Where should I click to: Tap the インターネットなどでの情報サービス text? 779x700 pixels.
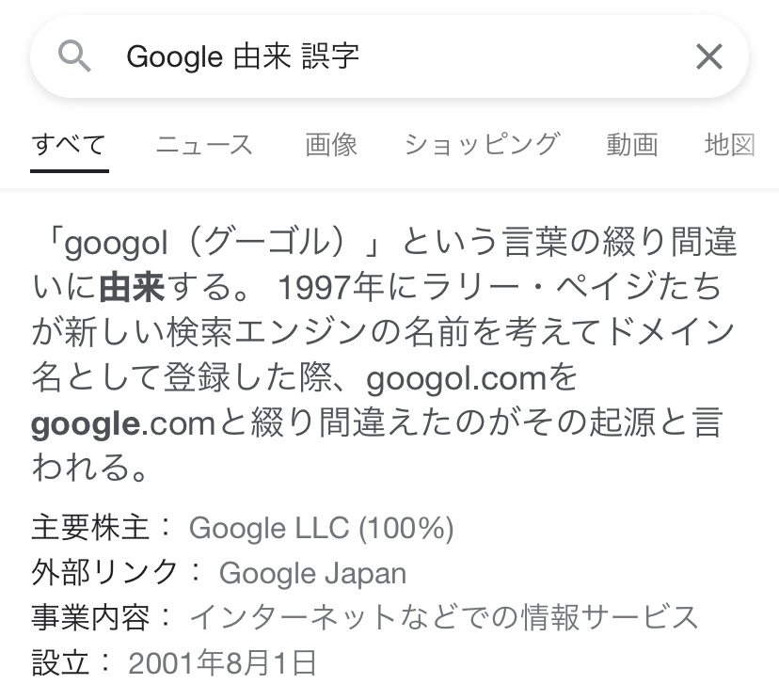[444, 617]
